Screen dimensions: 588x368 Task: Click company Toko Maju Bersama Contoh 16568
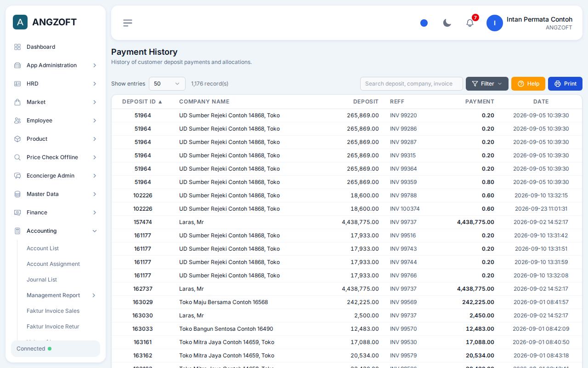click(x=223, y=302)
